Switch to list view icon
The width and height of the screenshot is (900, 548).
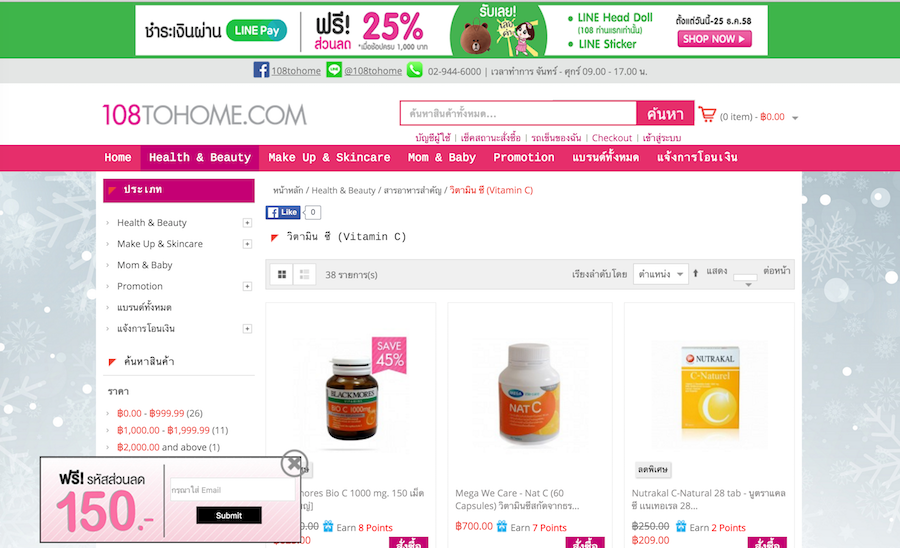pyautogui.click(x=305, y=275)
